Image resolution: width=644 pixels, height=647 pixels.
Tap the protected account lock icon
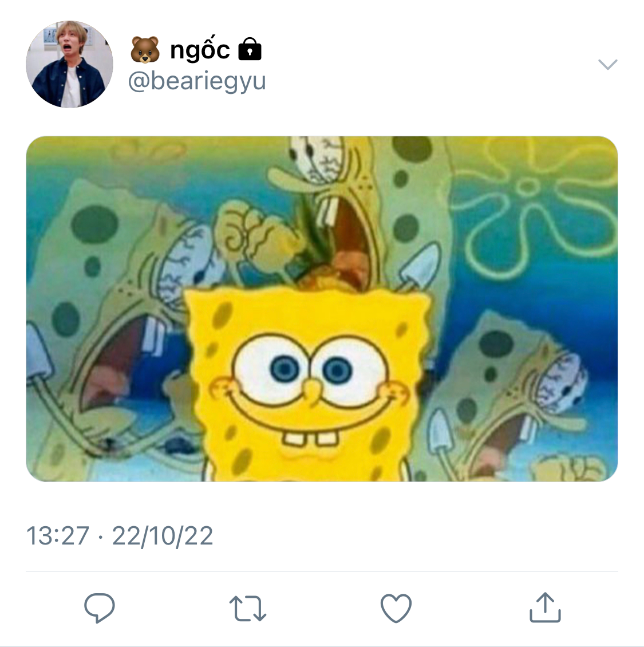pos(250,50)
